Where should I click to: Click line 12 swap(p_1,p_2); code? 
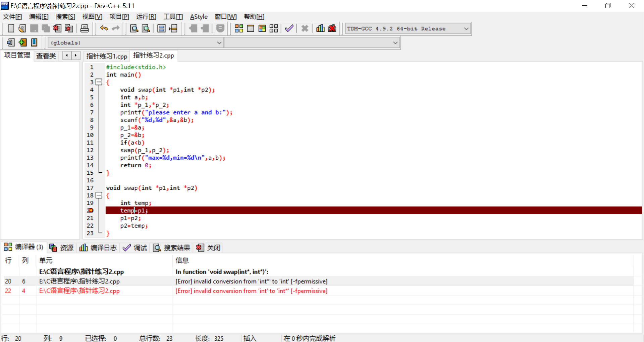pyautogui.click(x=145, y=150)
